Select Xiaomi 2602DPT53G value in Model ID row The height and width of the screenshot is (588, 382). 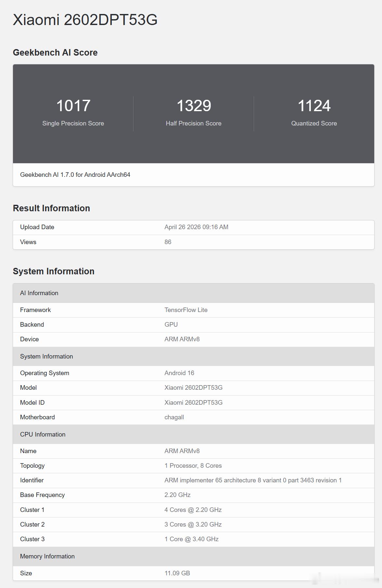tap(193, 402)
